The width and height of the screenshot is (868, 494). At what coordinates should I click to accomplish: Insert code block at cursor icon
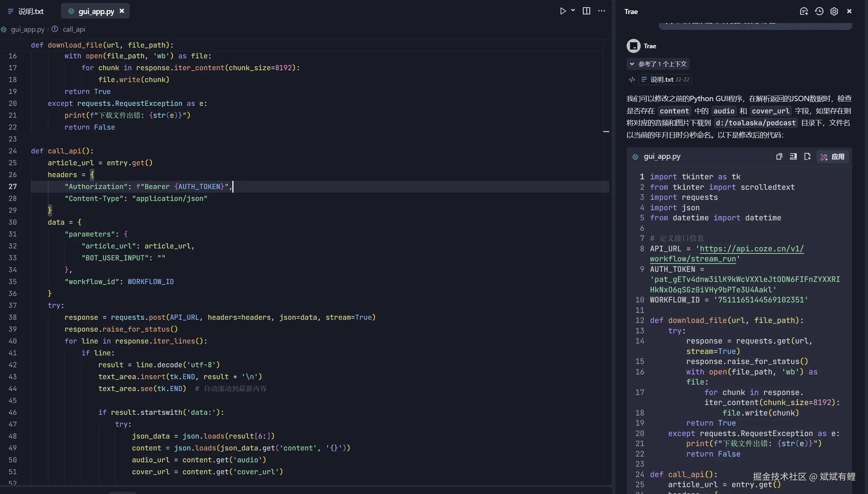click(793, 157)
